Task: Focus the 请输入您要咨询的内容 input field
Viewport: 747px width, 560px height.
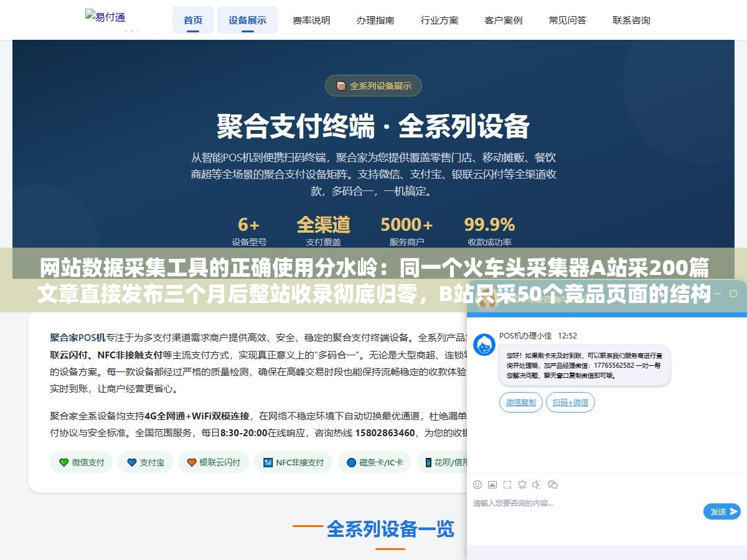Action: click(585, 510)
